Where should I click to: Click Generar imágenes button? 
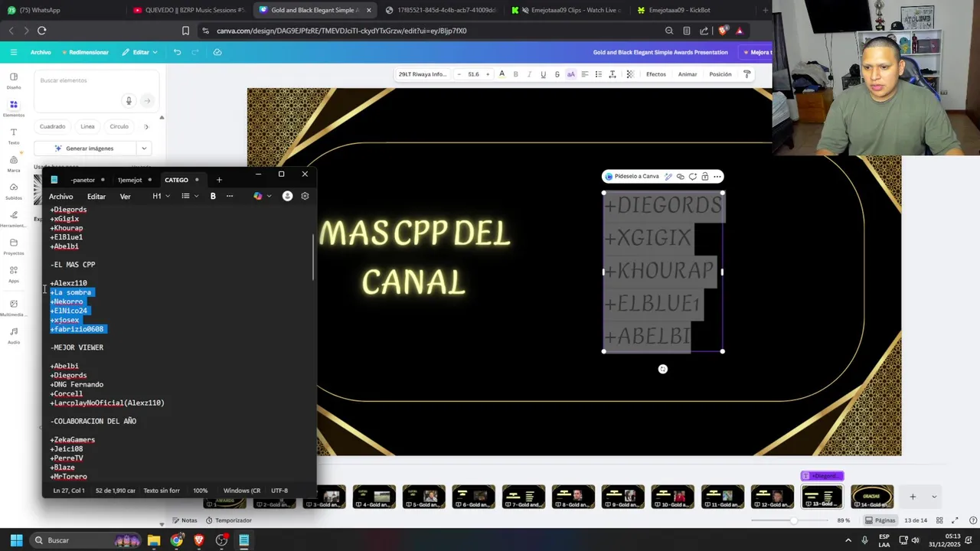pos(84,148)
